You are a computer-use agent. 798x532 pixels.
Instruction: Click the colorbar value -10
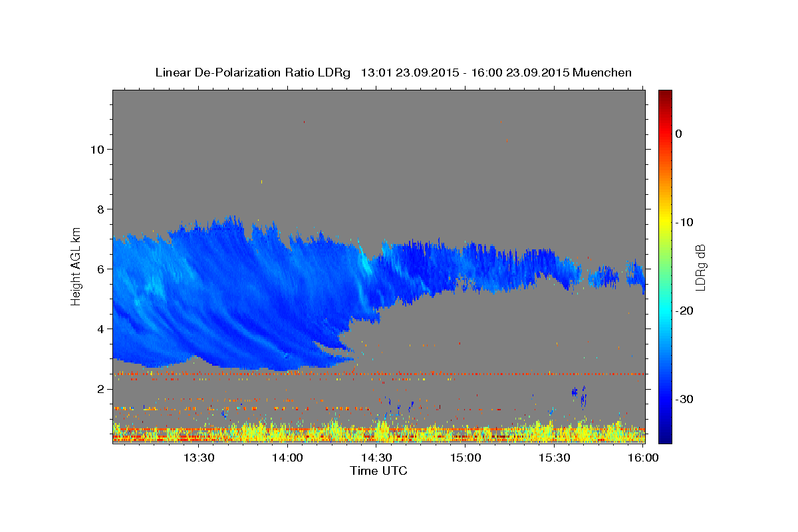click(x=684, y=222)
